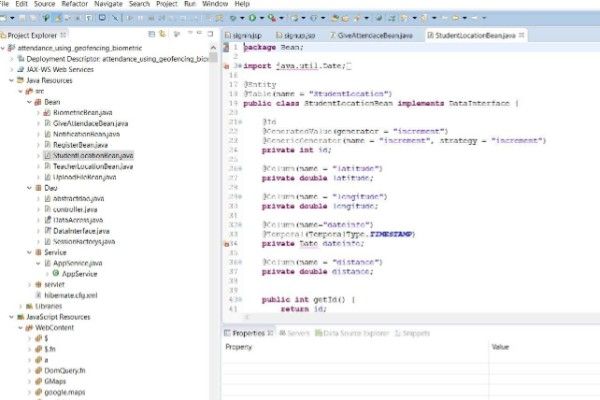Switch to the signup.jsp editor tab

(296, 35)
